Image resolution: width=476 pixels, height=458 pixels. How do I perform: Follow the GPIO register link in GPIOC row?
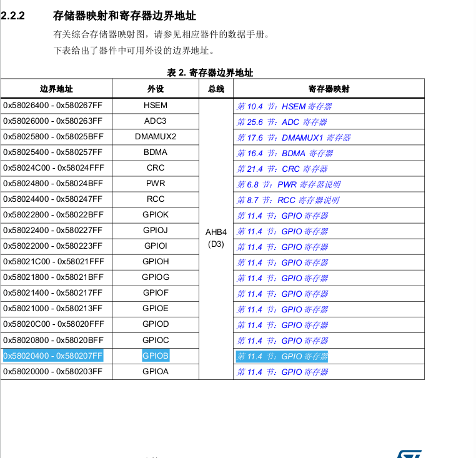tap(282, 341)
